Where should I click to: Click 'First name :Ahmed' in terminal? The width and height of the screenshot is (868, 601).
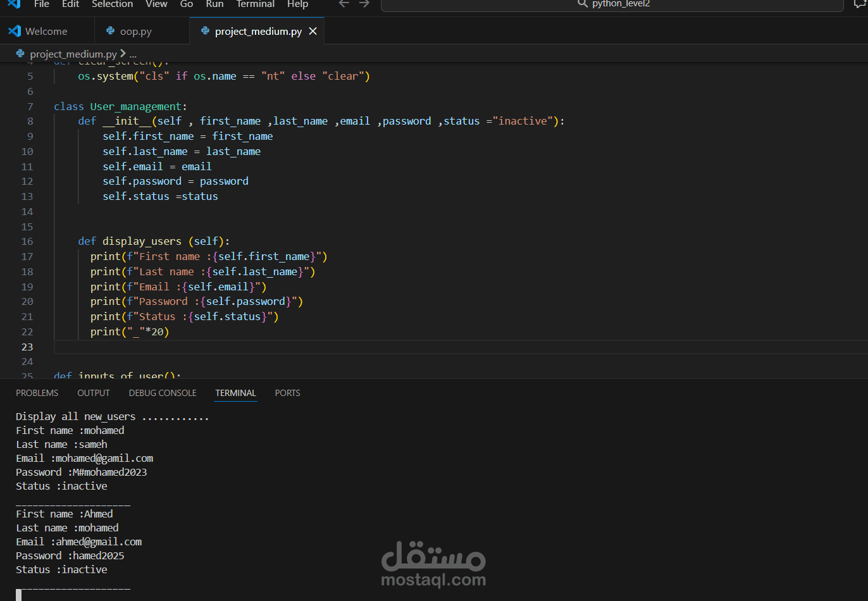coord(65,514)
